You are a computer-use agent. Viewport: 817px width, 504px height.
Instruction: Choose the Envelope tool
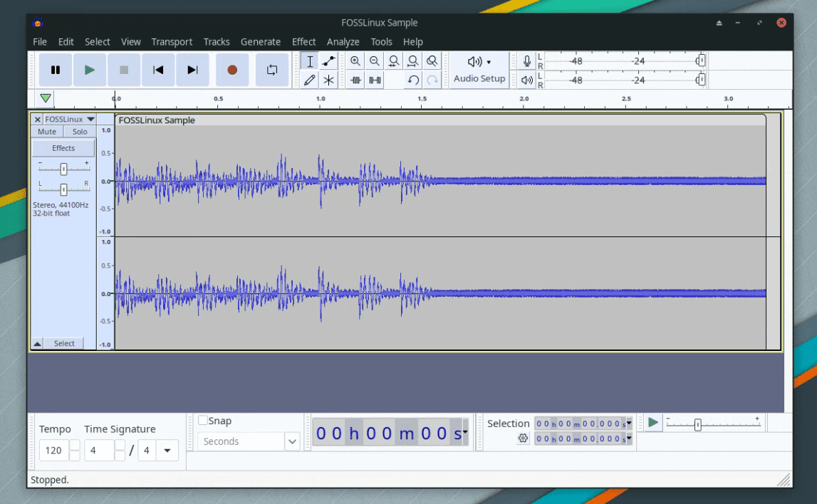point(328,61)
